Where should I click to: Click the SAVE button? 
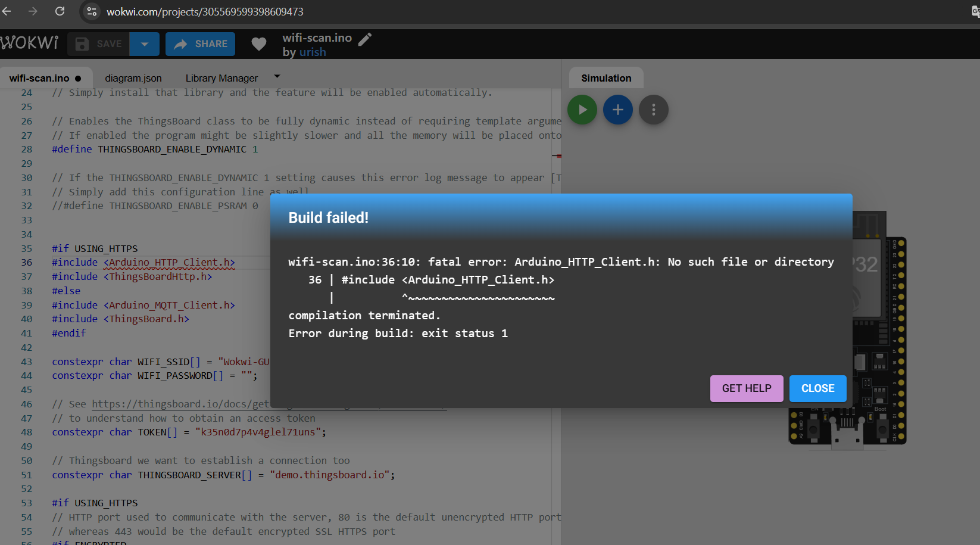point(98,44)
